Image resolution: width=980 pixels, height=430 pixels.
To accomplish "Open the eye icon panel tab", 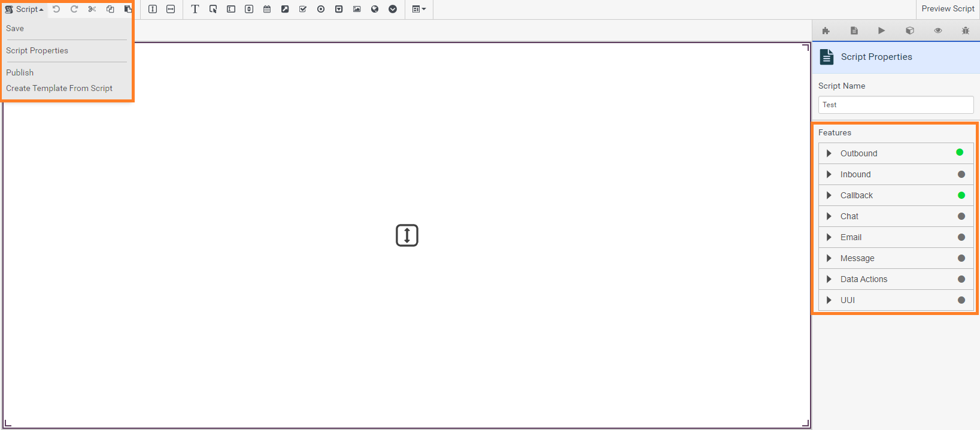I will 938,31.
